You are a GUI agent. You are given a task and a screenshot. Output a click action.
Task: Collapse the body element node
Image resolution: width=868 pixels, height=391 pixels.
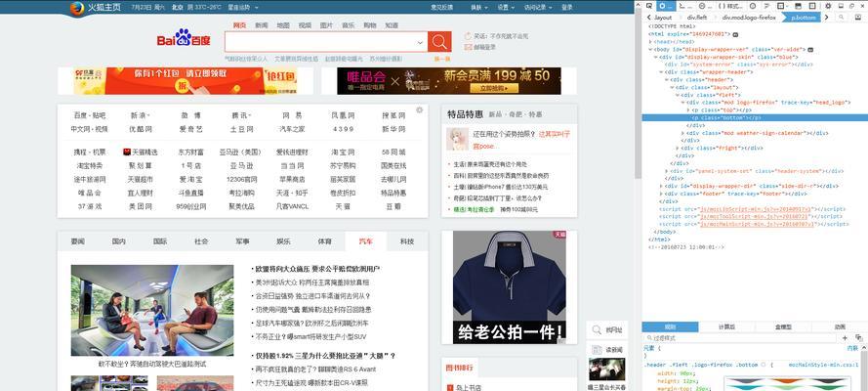click(651, 49)
